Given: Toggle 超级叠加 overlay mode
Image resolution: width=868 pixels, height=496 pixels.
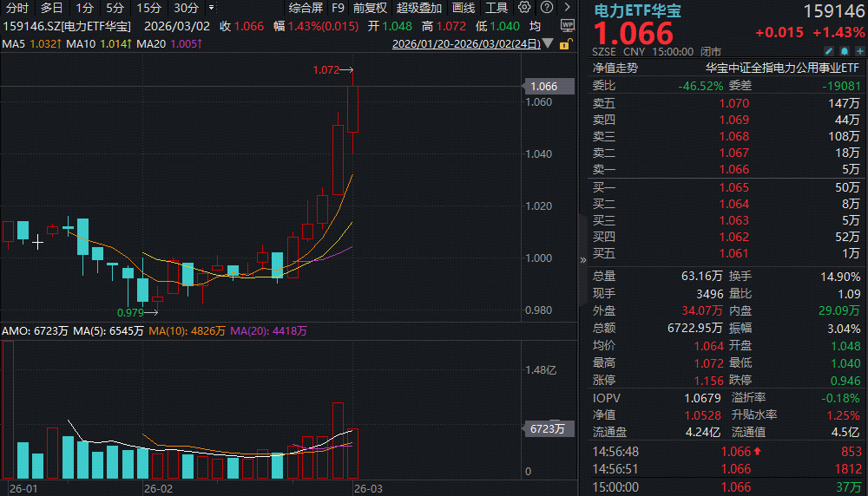Looking at the screenshot, I should pyautogui.click(x=418, y=8).
